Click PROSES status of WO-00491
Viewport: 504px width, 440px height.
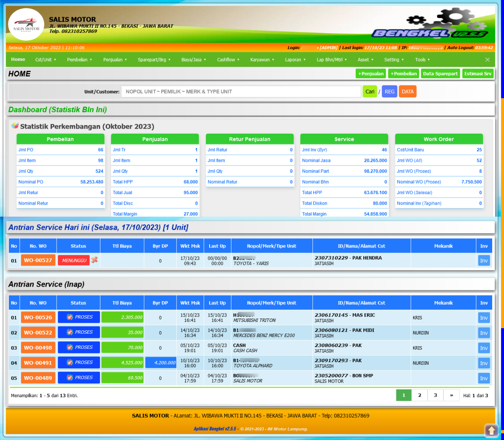pyautogui.click(x=79, y=363)
